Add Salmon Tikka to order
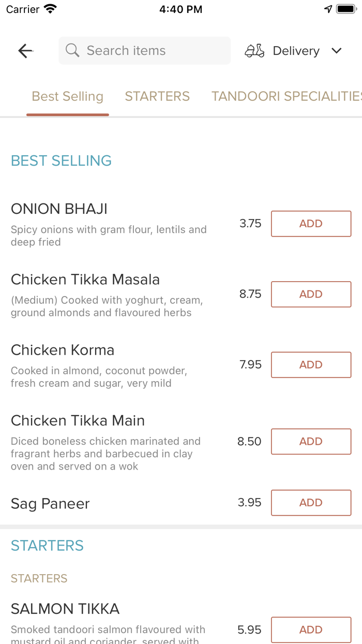Viewport: 362px width, 644px height. tap(311, 630)
